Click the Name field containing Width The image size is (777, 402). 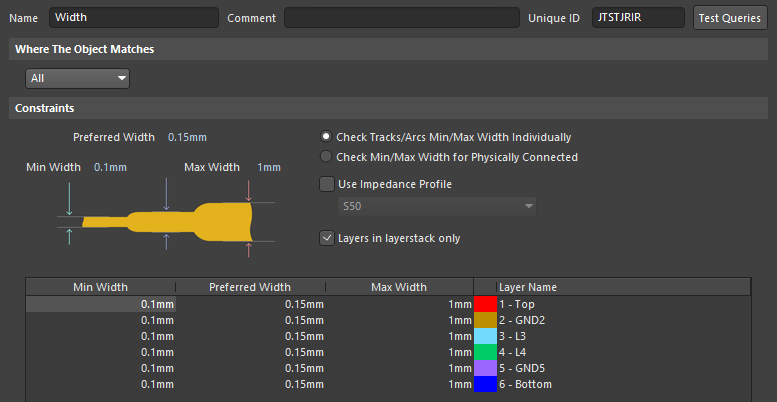pyautogui.click(x=133, y=18)
